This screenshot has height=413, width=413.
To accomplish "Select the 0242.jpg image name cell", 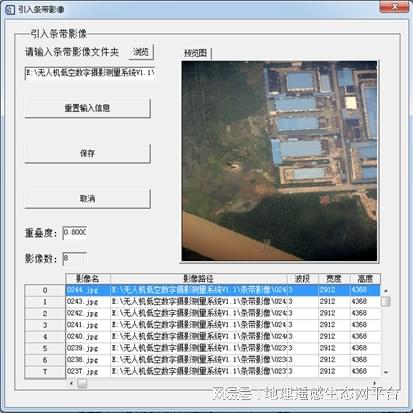I will [88, 313].
